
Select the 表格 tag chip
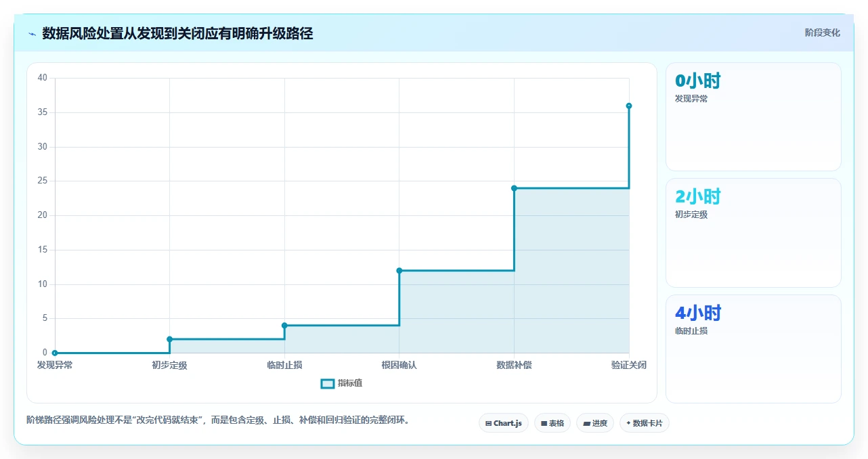click(552, 423)
